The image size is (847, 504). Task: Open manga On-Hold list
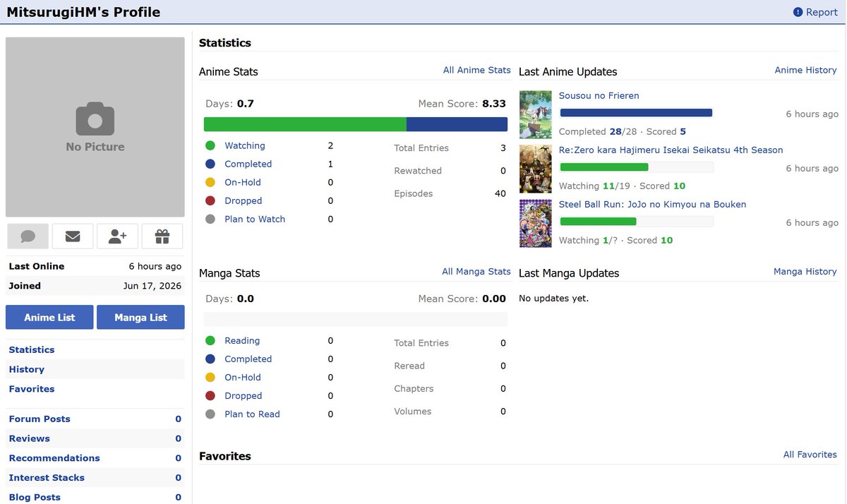click(x=243, y=377)
